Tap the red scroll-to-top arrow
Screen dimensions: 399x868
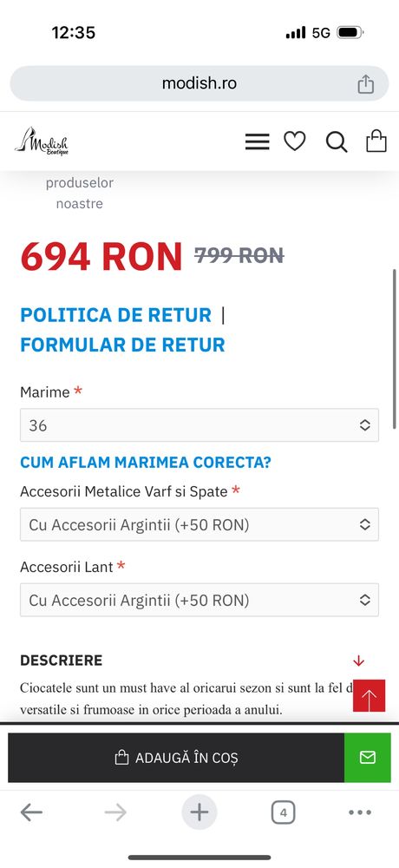coord(370,694)
